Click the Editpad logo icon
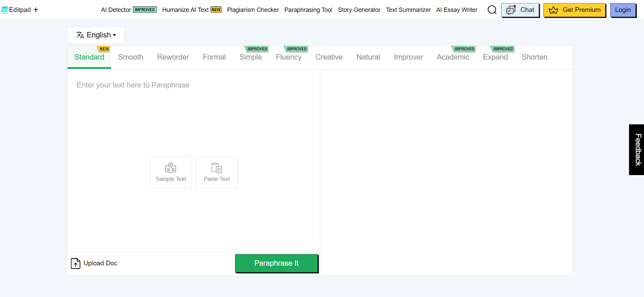 [4, 10]
